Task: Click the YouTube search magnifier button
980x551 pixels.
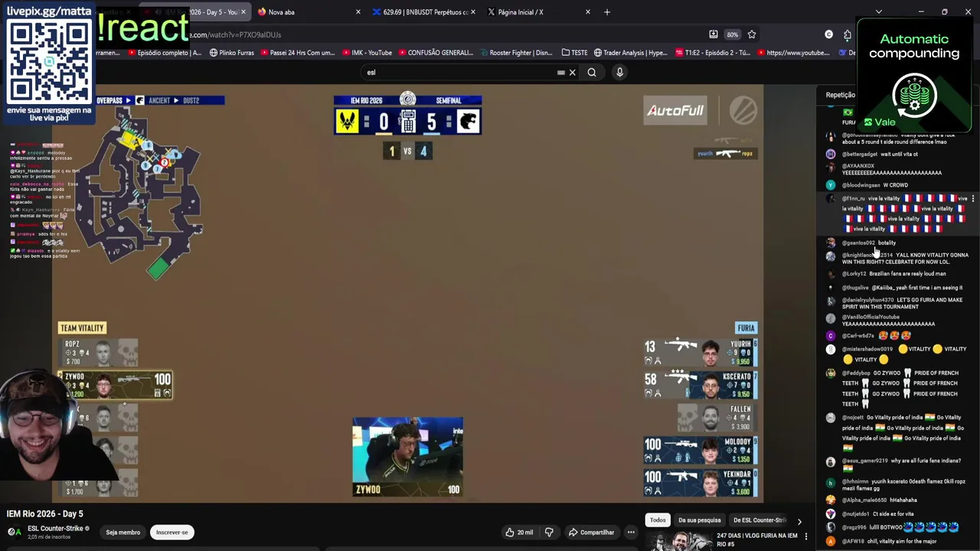Action: (592, 73)
